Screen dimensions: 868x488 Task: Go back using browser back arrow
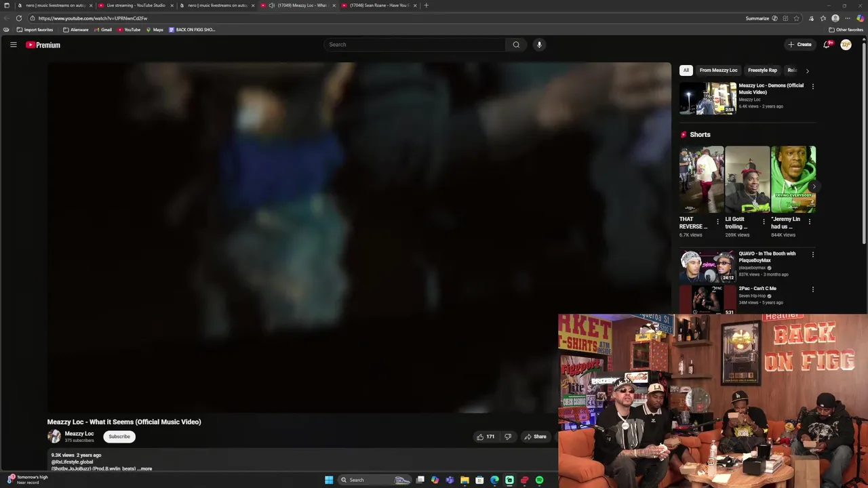pyautogui.click(x=7, y=18)
